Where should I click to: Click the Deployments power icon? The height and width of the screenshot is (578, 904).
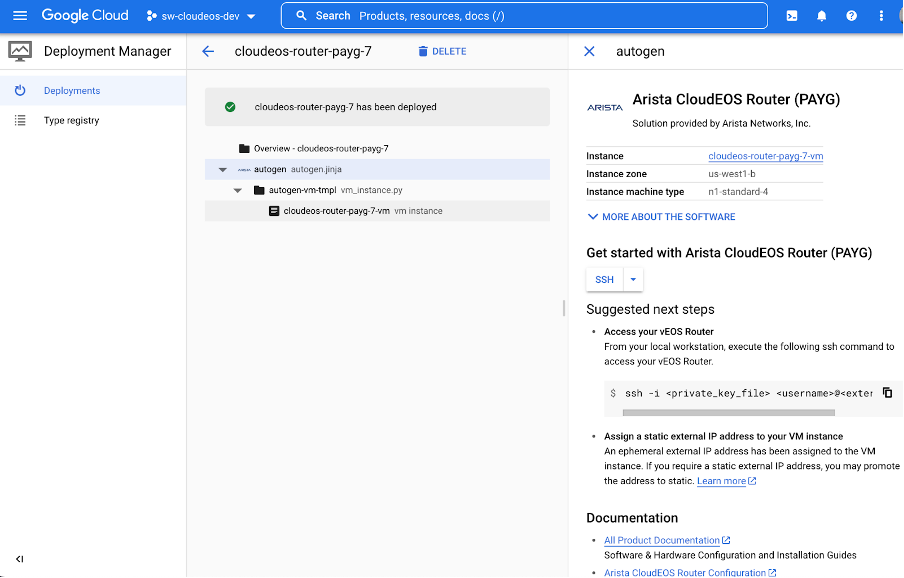coord(20,90)
